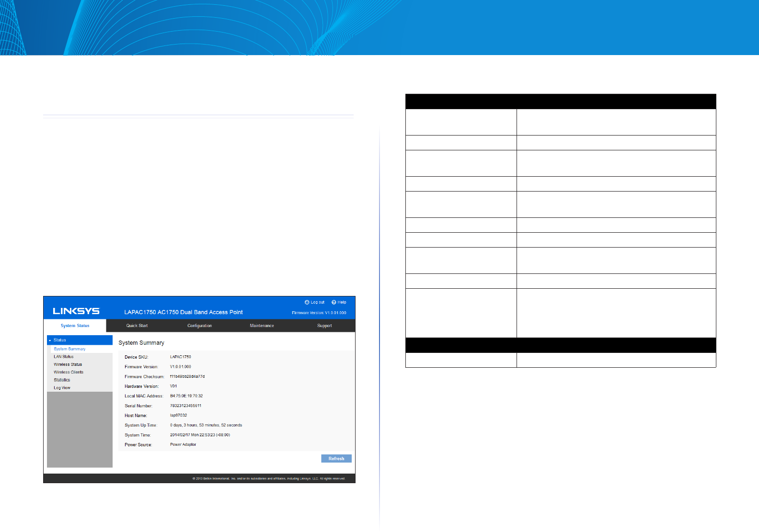Open LAN Status in the sidebar
This screenshot has height=532, width=759.
[x=64, y=357]
